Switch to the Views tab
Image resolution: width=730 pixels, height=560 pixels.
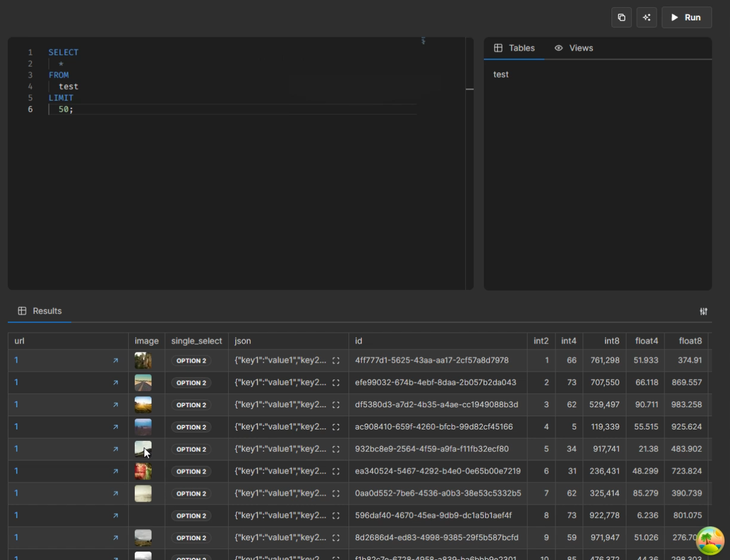[574, 48]
